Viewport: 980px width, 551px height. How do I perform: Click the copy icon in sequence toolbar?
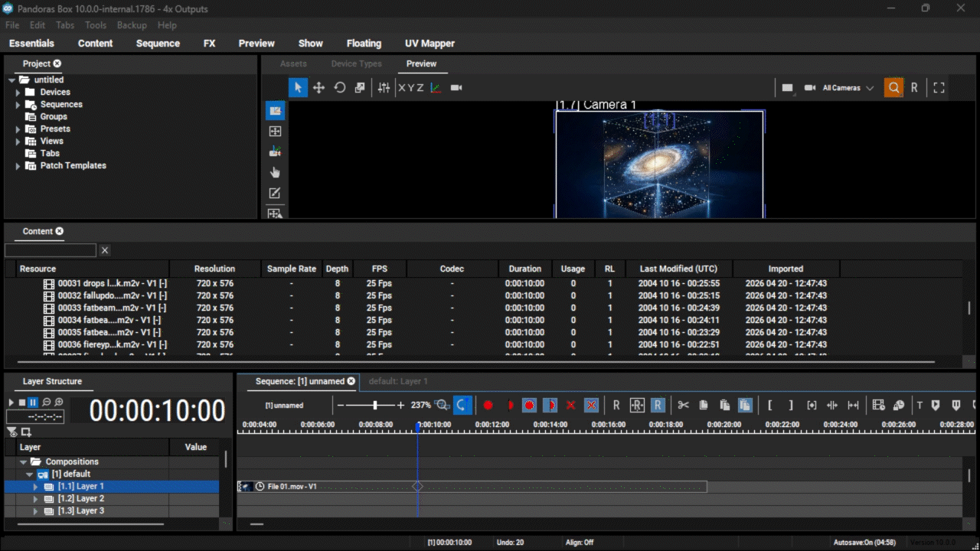click(704, 406)
